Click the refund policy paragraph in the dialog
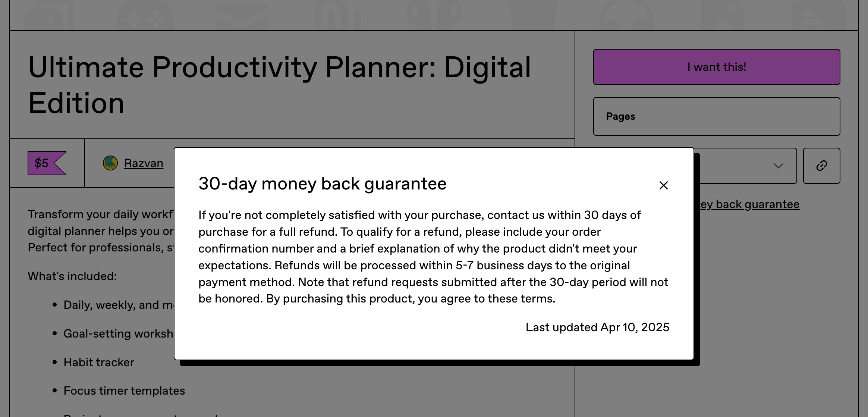The image size is (868, 417). tap(433, 257)
